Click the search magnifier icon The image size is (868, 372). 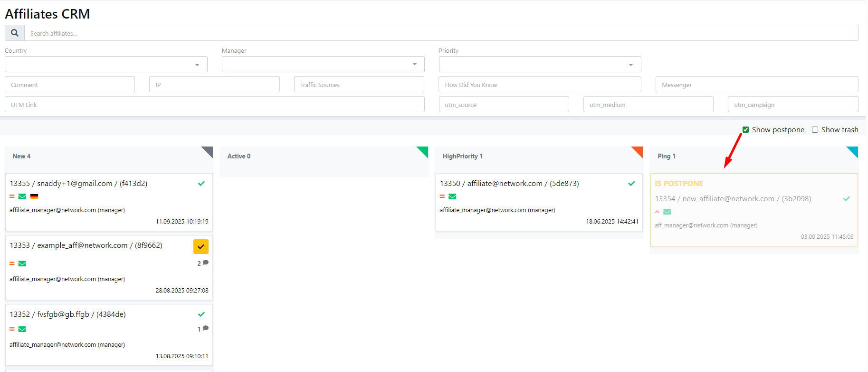(15, 33)
